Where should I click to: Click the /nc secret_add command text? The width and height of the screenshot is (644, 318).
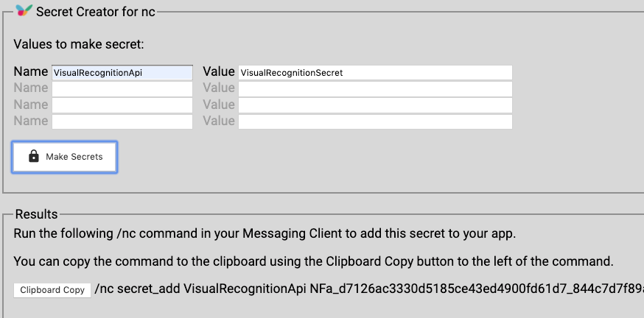[x=368, y=289]
